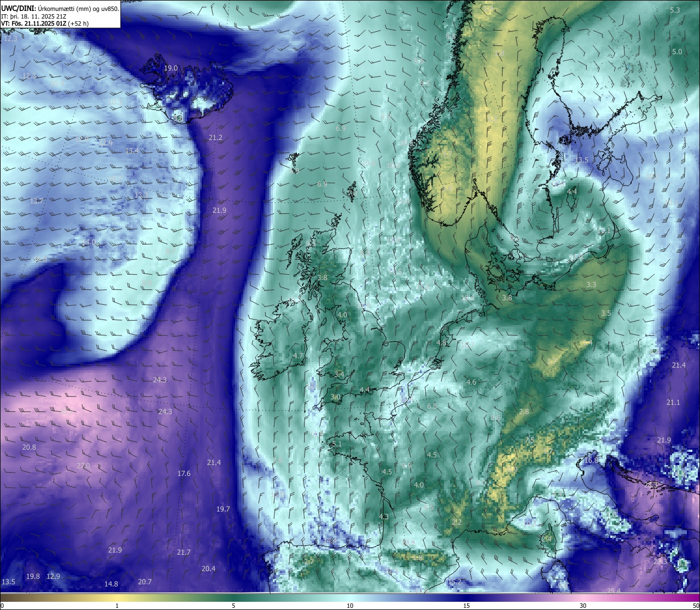
Task: Click the 13.7 value on the map
Action: click(x=37, y=201)
